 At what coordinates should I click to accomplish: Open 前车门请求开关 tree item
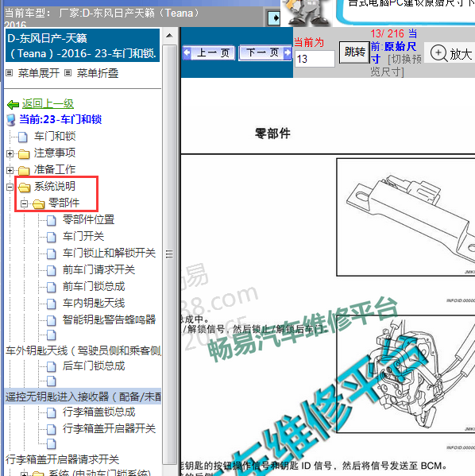coord(98,269)
